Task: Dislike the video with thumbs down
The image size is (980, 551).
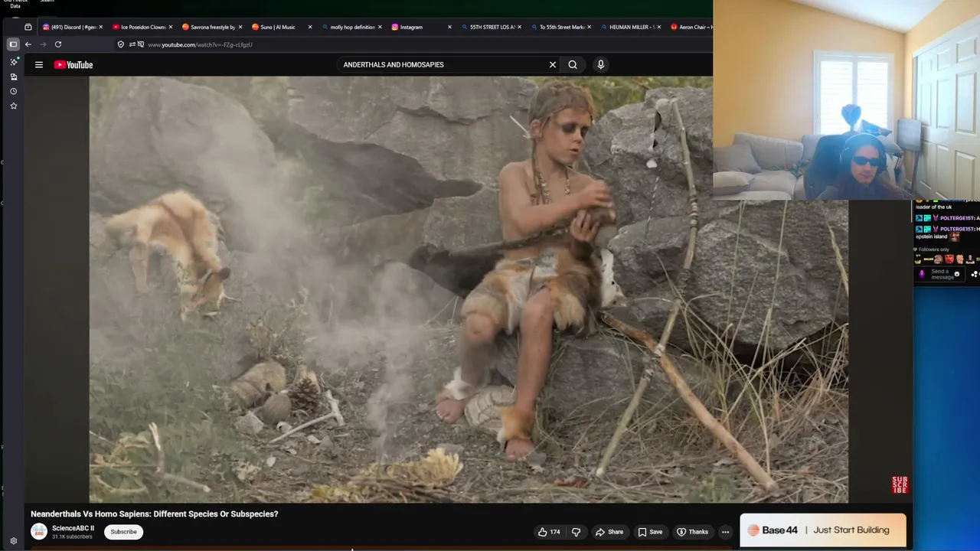Action: coord(576,532)
